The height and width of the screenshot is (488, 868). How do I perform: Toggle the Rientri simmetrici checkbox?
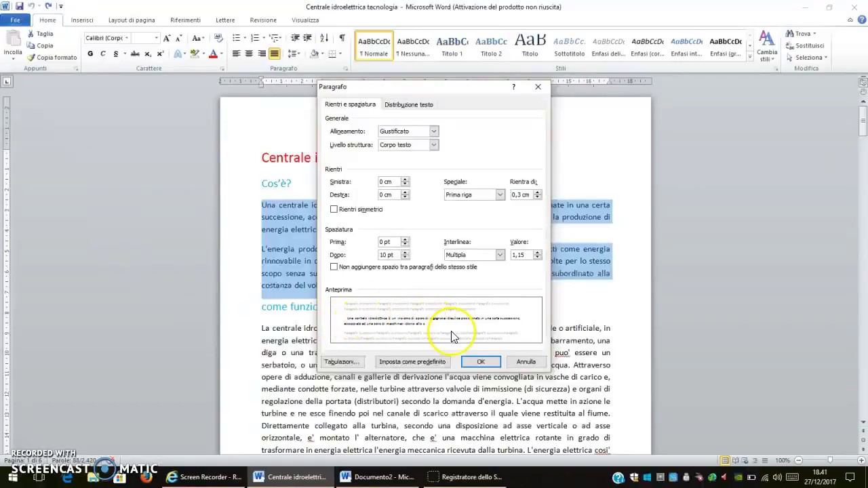pos(334,209)
